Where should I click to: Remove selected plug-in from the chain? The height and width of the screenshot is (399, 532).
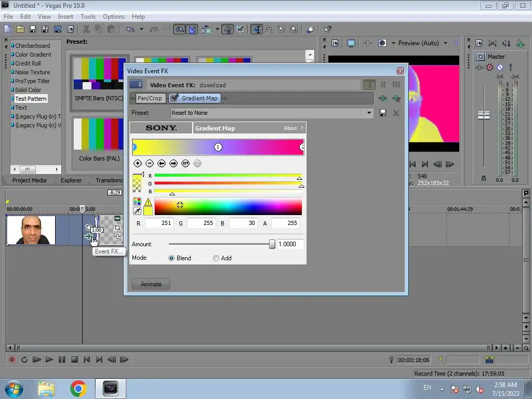pos(396,98)
